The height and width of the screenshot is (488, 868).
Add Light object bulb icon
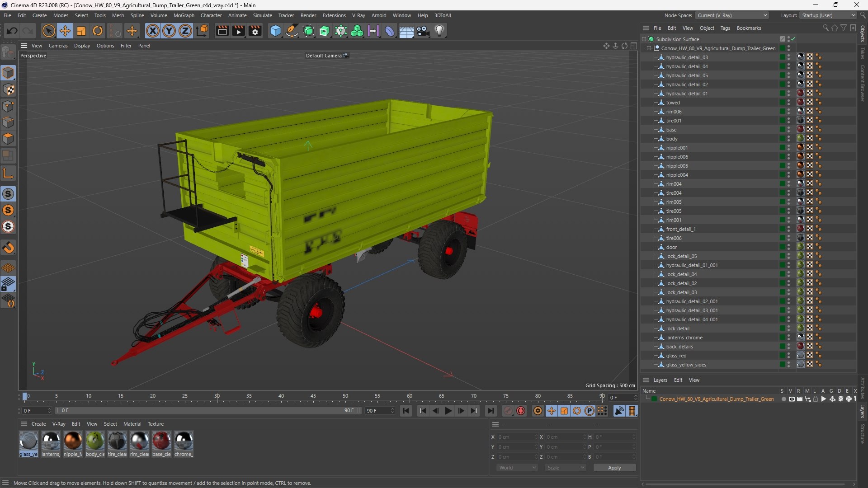[x=439, y=31]
